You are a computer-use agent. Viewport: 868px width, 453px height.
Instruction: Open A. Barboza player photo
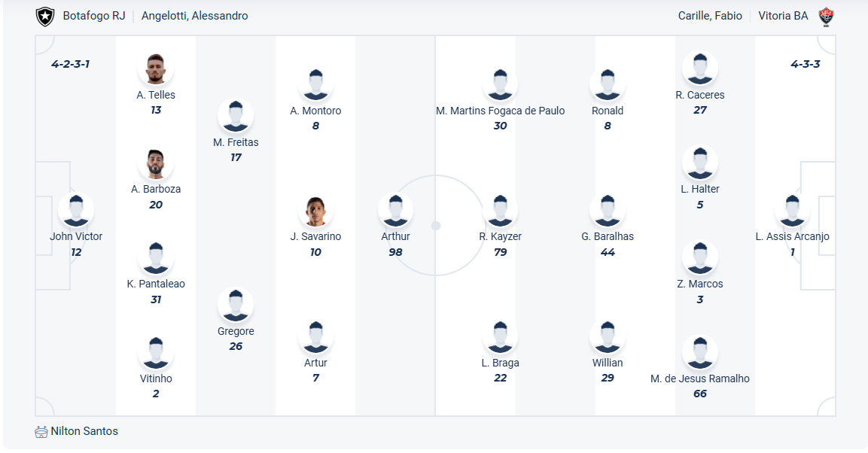156,163
